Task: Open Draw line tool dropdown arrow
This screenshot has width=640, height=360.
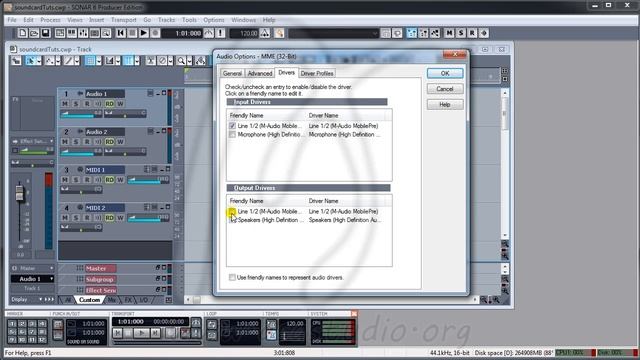Action: [77, 61]
